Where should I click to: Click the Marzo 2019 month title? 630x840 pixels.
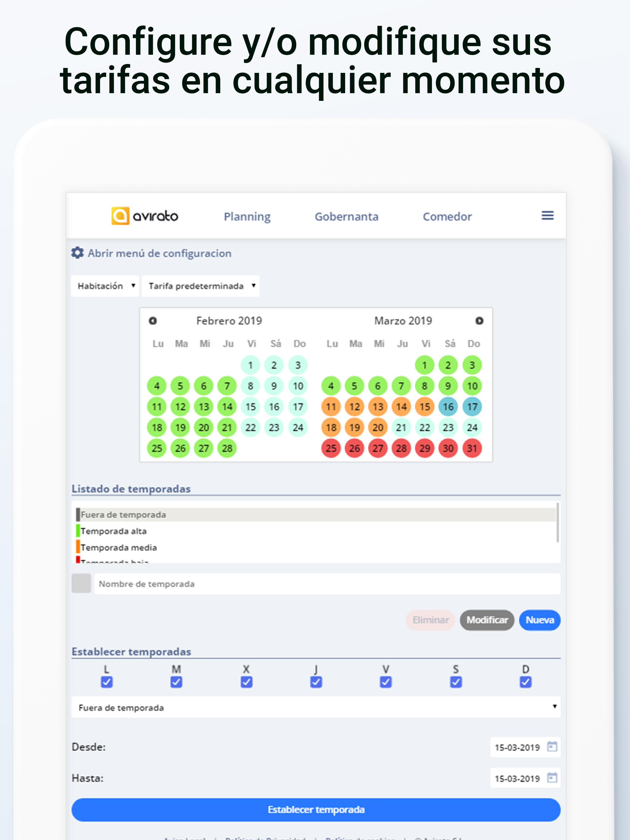tap(403, 321)
